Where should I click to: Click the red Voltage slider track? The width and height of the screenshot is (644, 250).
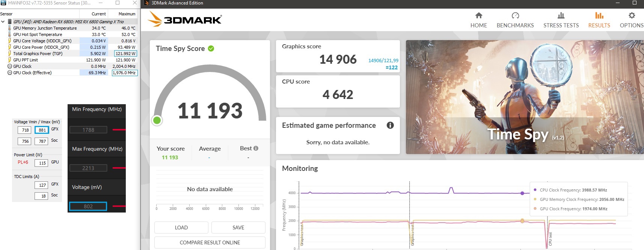119,206
